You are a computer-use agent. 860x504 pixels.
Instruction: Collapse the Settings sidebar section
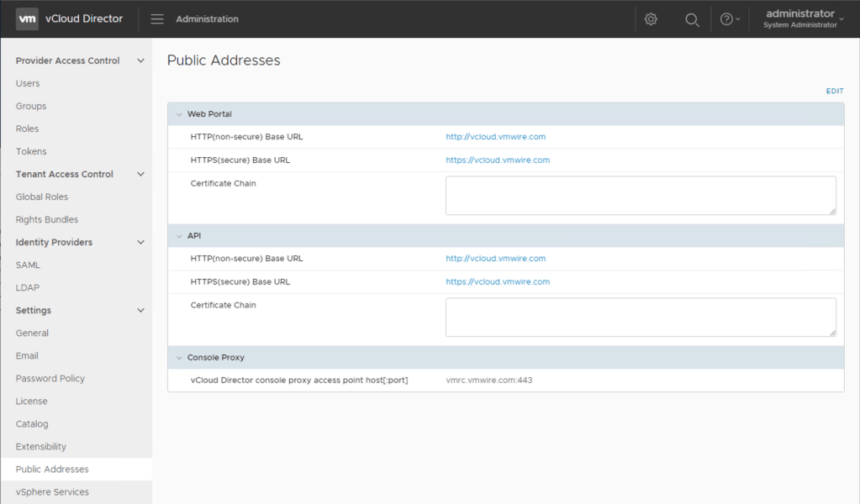140,310
